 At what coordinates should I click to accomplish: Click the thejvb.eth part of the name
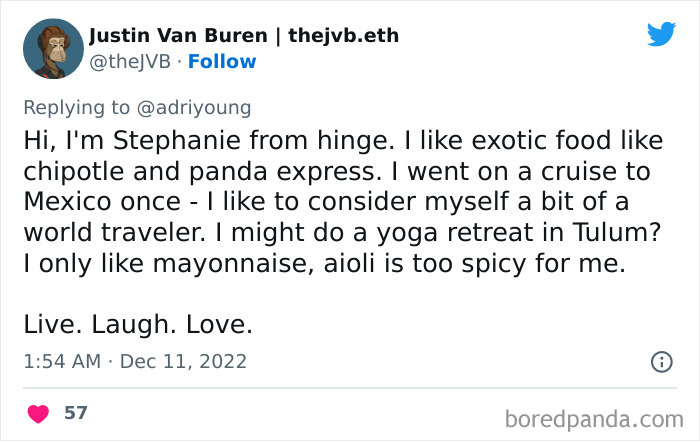coord(343,36)
